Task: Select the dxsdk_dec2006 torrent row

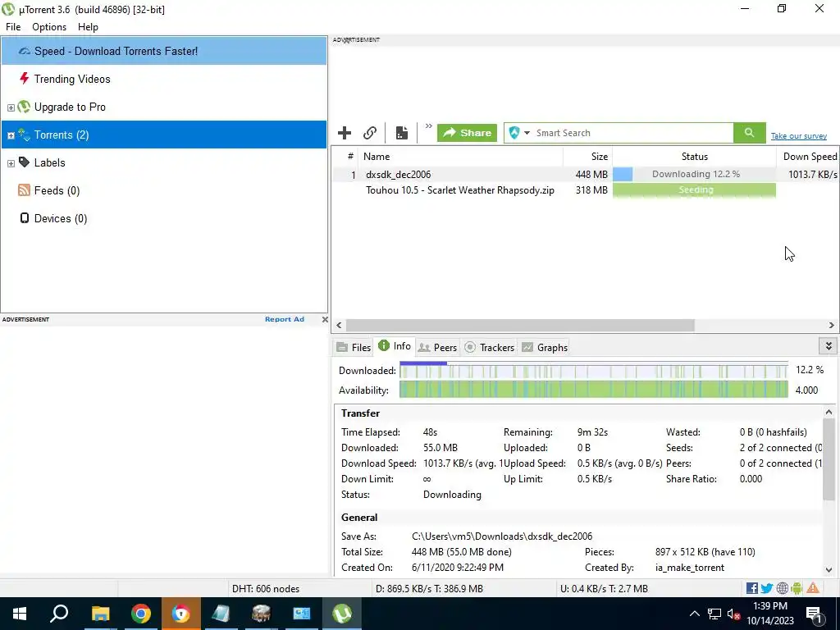Action: pyautogui.click(x=585, y=174)
